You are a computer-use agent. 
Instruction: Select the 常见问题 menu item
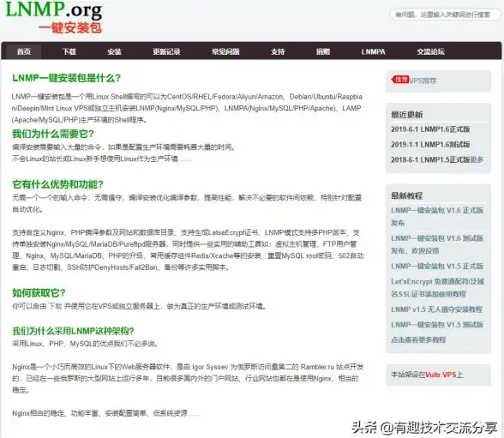(x=225, y=51)
